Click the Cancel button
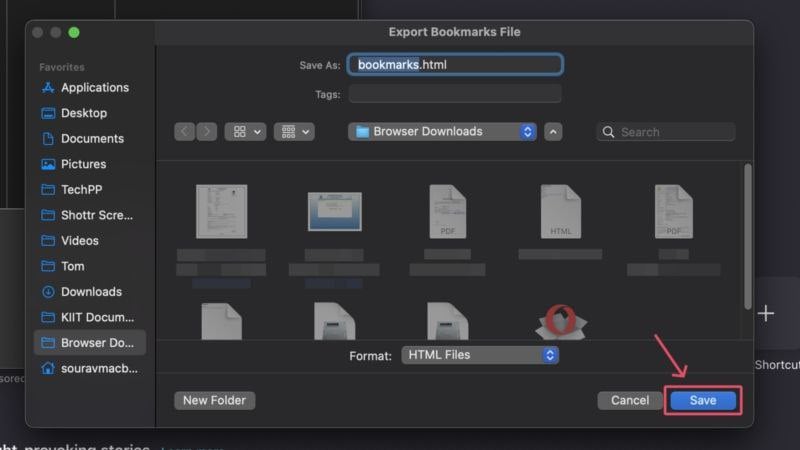800x450 pixels. pyautogui.click(x=630, y=401)
